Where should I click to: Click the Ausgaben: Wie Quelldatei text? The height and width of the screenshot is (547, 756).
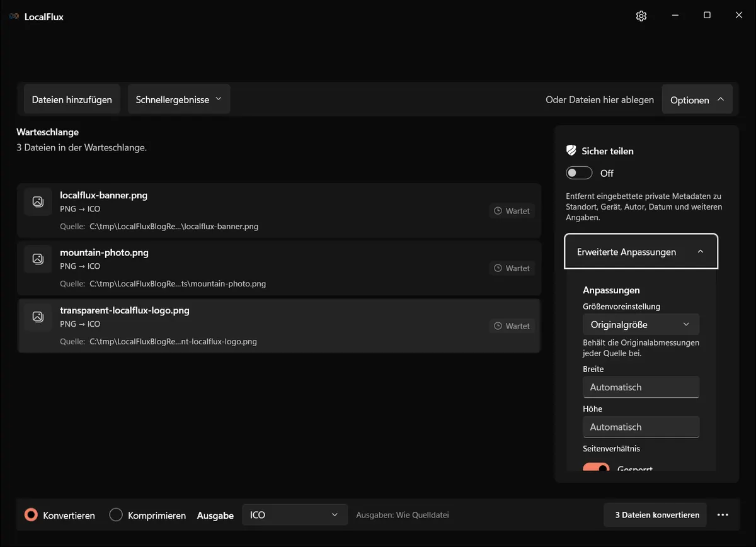[403, 515]
